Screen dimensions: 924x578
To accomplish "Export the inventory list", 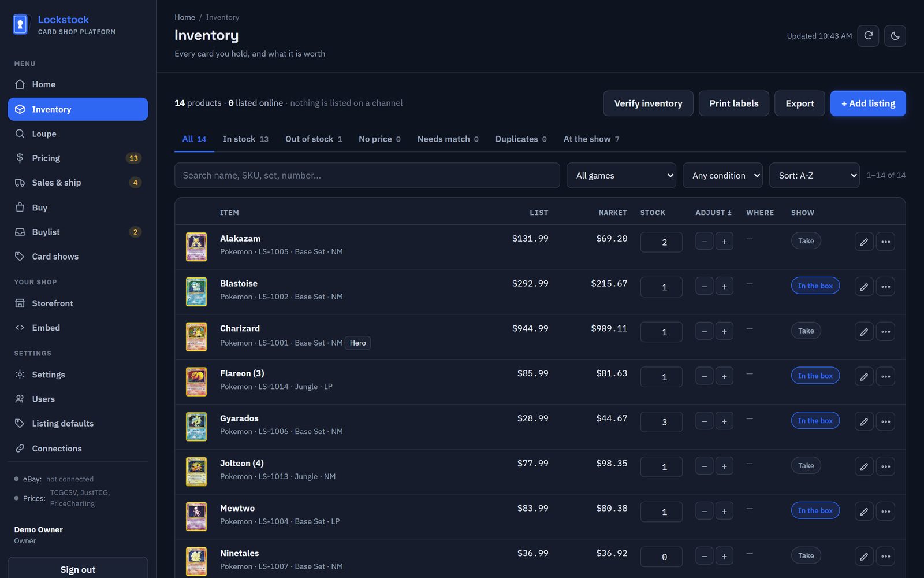I will [800, 103].
